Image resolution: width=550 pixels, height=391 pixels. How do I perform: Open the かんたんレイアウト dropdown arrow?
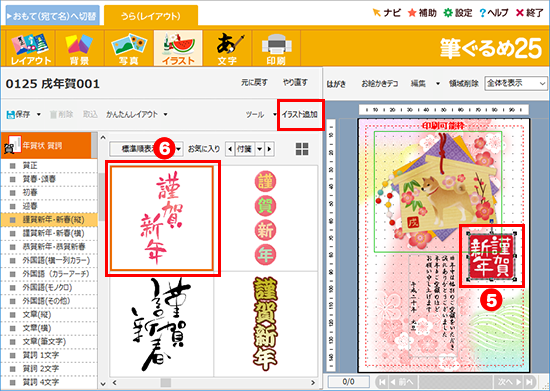coord(165,114)
